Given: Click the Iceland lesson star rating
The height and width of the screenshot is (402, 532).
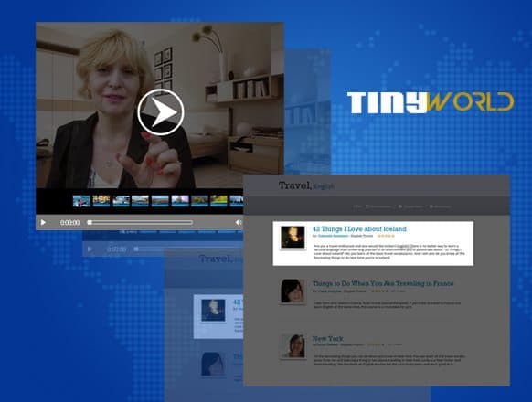Looking at the screenshot, I should [386, 236].
